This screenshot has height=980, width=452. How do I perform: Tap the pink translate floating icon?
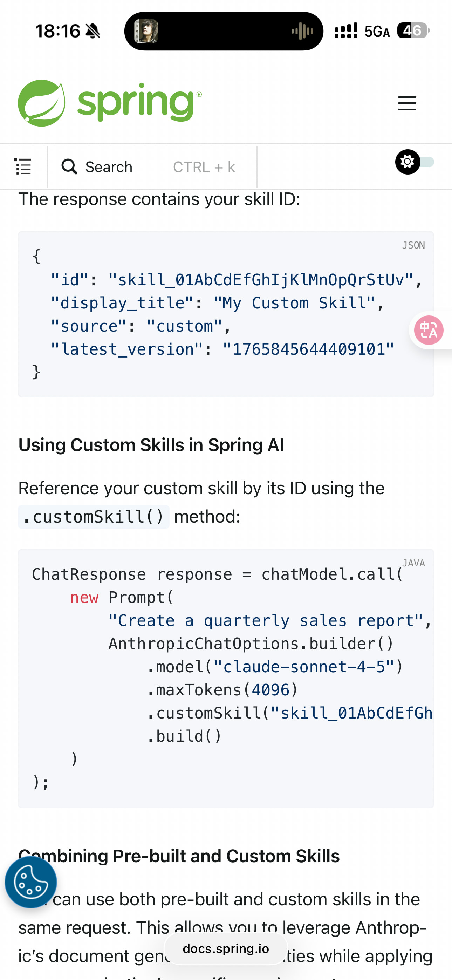point(429,330)
